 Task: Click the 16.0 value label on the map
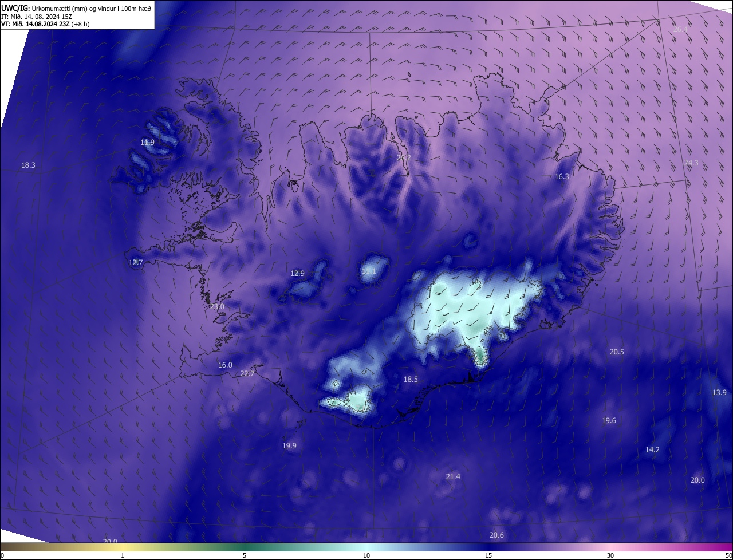coord(225,365)
